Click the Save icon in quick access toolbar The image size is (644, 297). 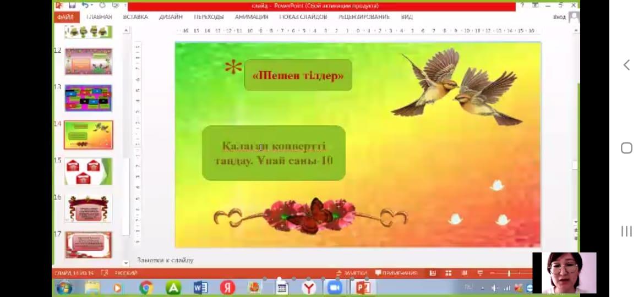click(x=72, y=5)
